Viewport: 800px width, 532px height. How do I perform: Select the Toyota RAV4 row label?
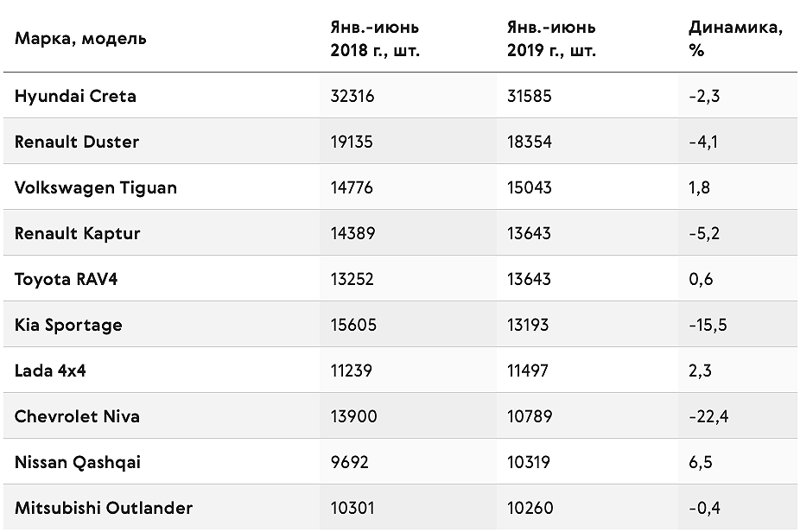[67, 279]
